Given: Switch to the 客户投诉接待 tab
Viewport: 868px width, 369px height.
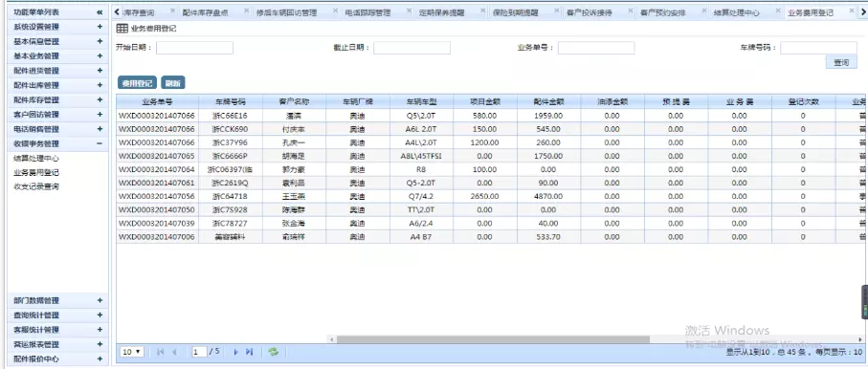Looking at the screenshot, I should point(590,12).
